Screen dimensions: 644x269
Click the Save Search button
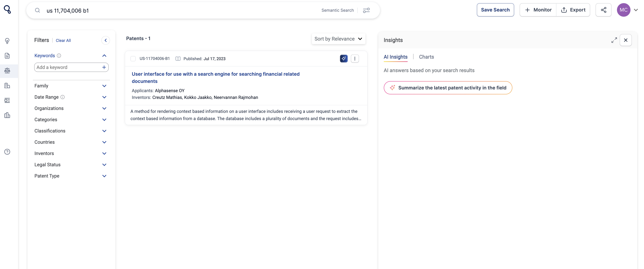[x=495, y=10]
